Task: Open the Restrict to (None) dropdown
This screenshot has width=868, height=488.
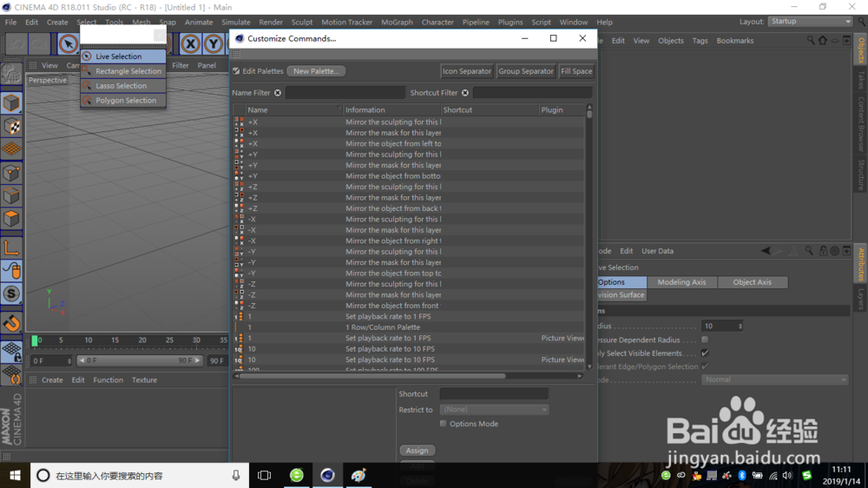Action: [494, 409]
